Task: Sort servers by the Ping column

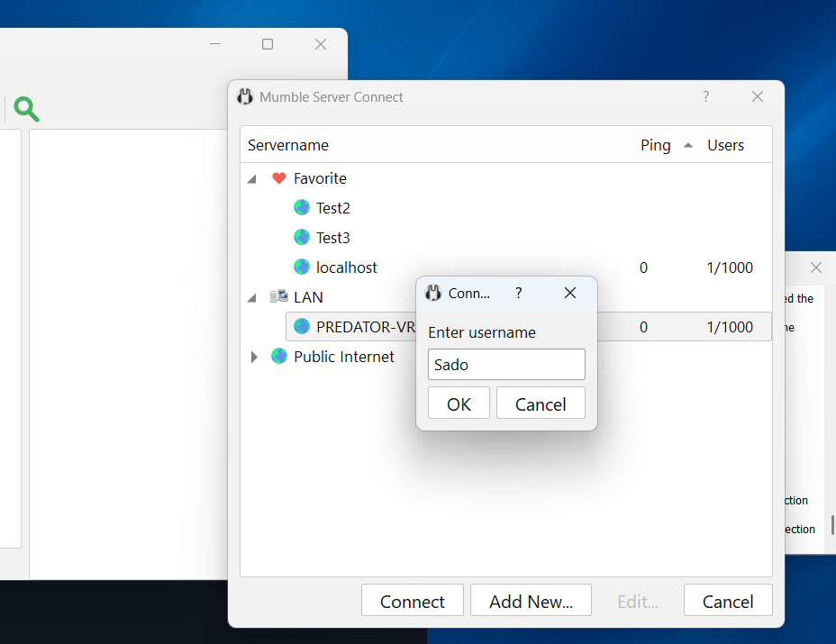Action: coord(656,145)
